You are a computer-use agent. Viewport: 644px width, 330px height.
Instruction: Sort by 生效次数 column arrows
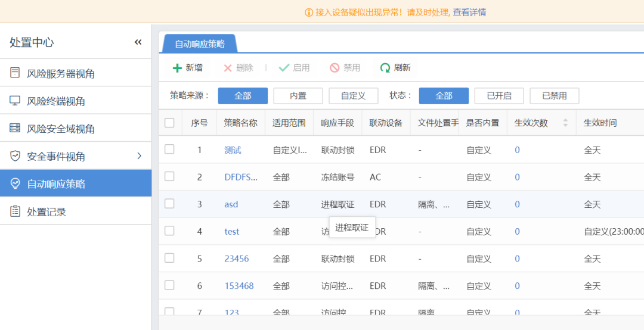(565, 123)
